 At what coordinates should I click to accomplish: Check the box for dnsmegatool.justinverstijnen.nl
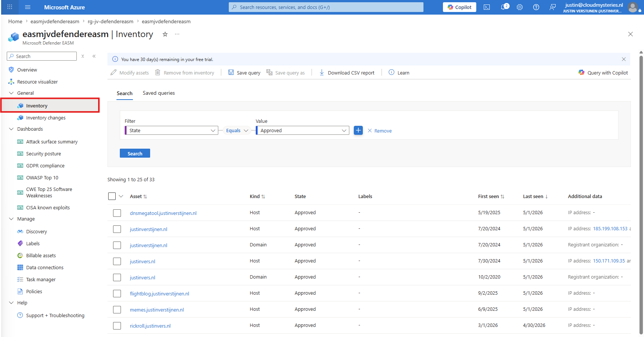tap(117, 213)
